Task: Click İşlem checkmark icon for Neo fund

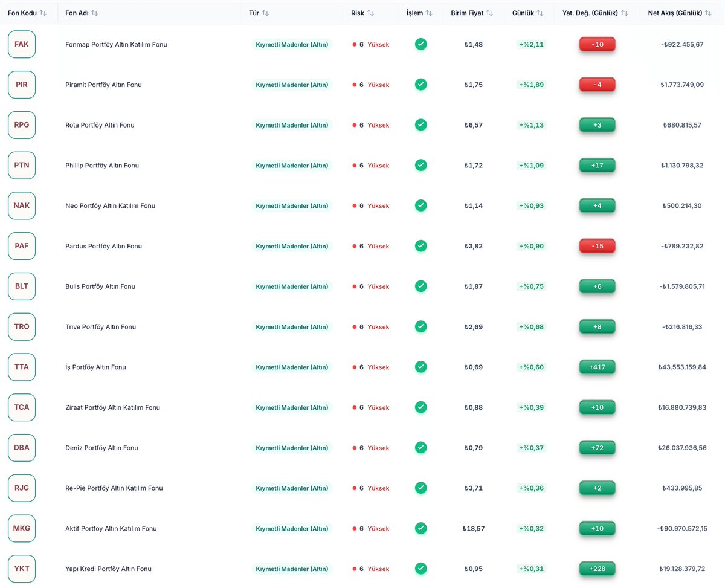Action: point(421,205)
